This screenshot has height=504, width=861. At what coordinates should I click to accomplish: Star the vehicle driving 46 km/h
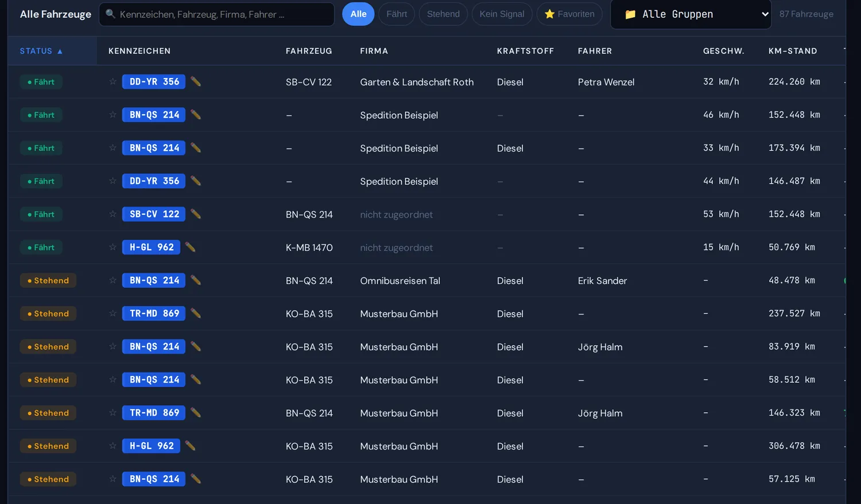113,115
